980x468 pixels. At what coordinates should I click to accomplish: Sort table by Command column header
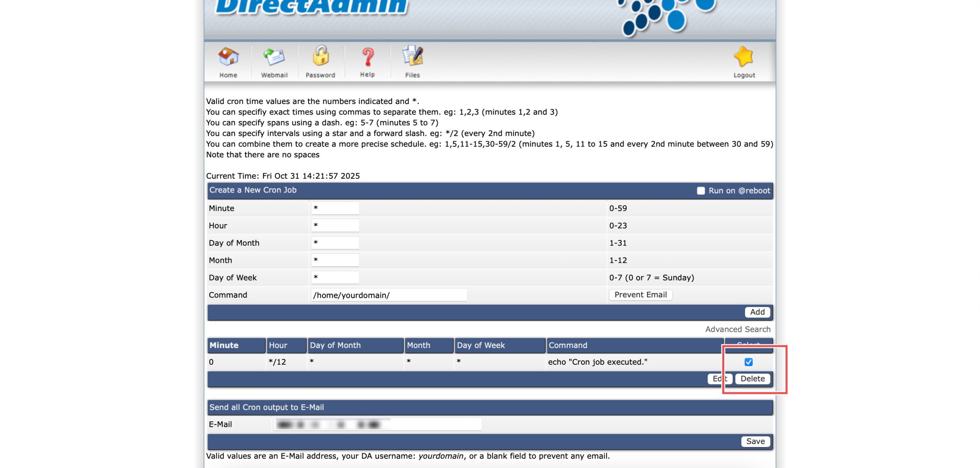[x=568, y=345]
